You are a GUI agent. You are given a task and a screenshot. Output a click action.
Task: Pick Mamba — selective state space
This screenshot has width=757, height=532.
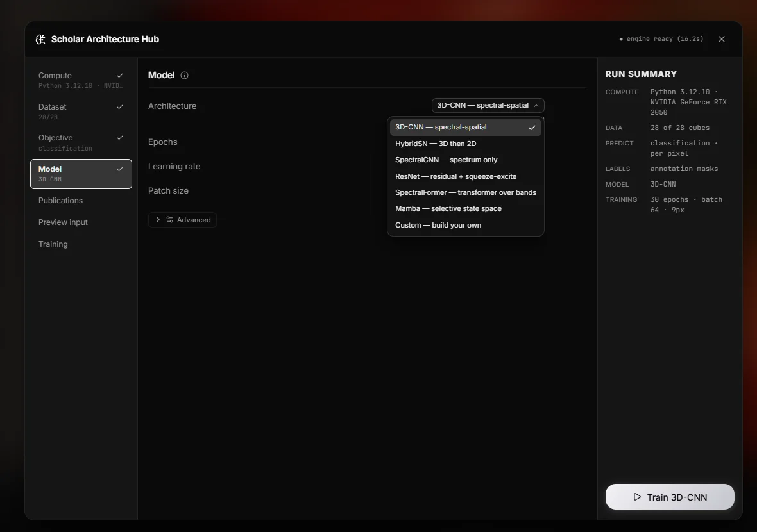pos(465,208)
